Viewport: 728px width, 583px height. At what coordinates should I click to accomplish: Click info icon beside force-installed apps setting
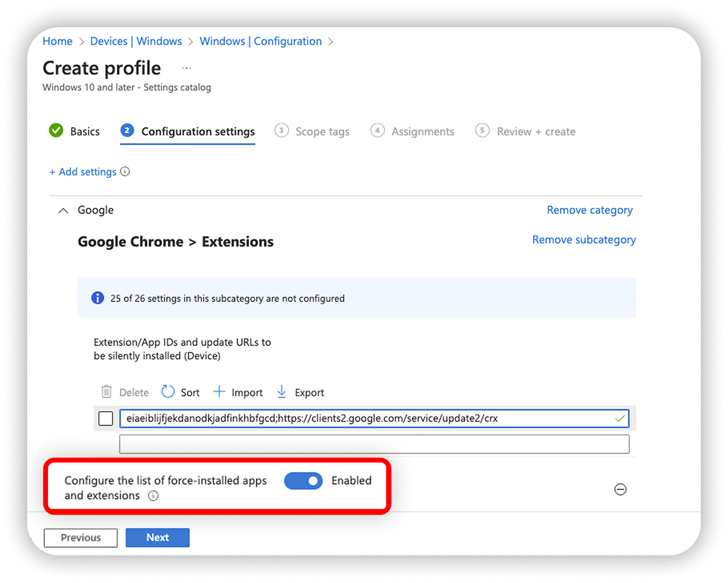click(x=154, y=496)
